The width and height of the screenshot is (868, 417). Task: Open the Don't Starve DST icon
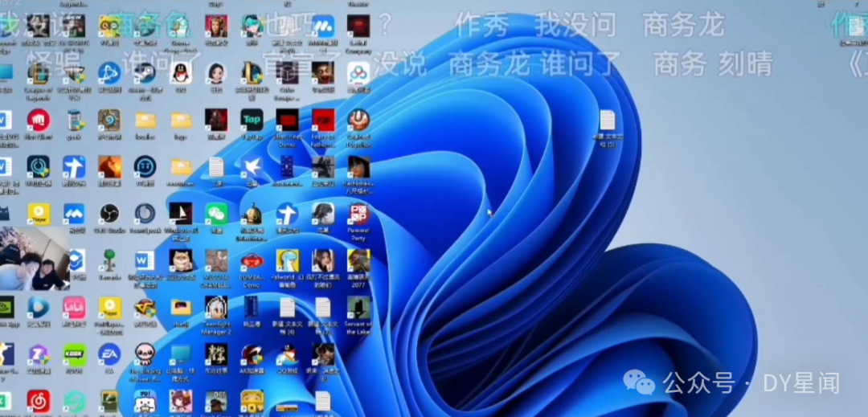pyautogui.click(x=216, y=402)
